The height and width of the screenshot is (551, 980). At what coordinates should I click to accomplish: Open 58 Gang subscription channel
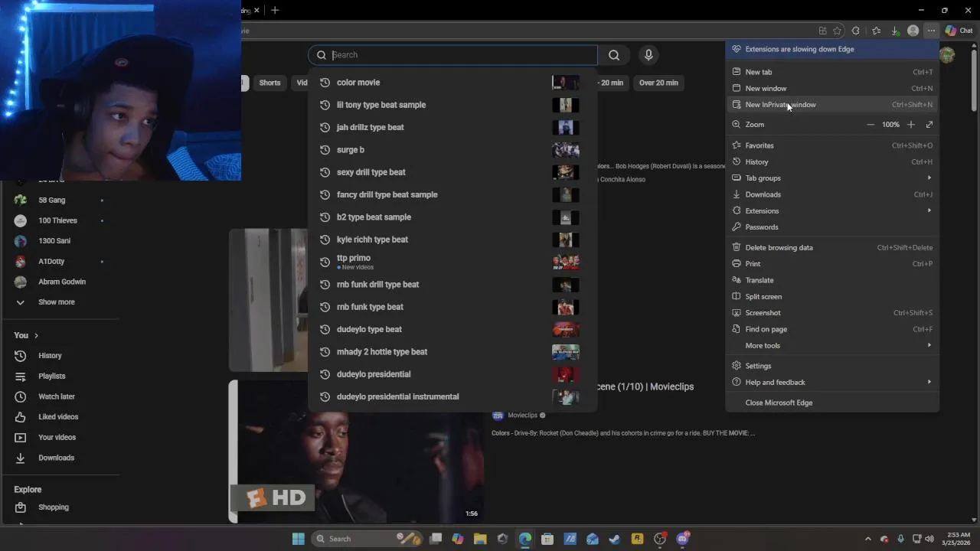(x=60, y=201)
